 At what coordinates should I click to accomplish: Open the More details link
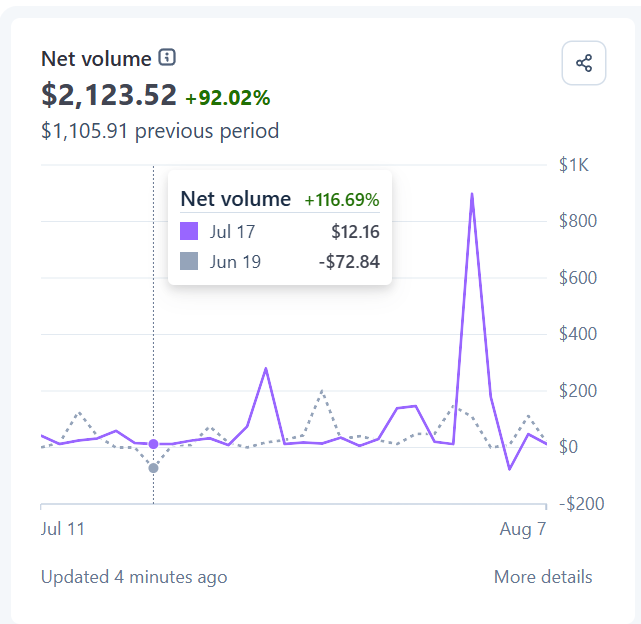coord(543,577)
